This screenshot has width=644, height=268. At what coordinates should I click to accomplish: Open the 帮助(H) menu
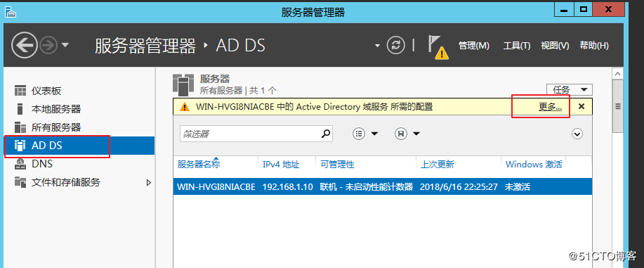(x=594, y=46)
